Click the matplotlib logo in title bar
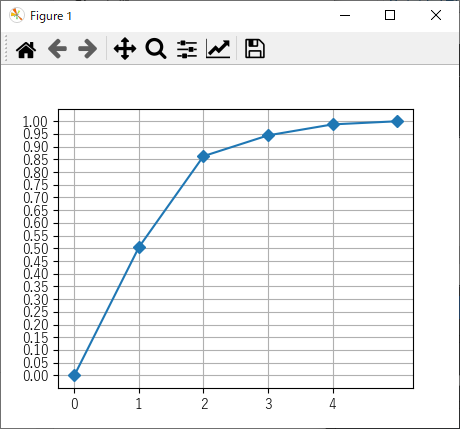Viewport: 460px width, 429px height. 17,15
